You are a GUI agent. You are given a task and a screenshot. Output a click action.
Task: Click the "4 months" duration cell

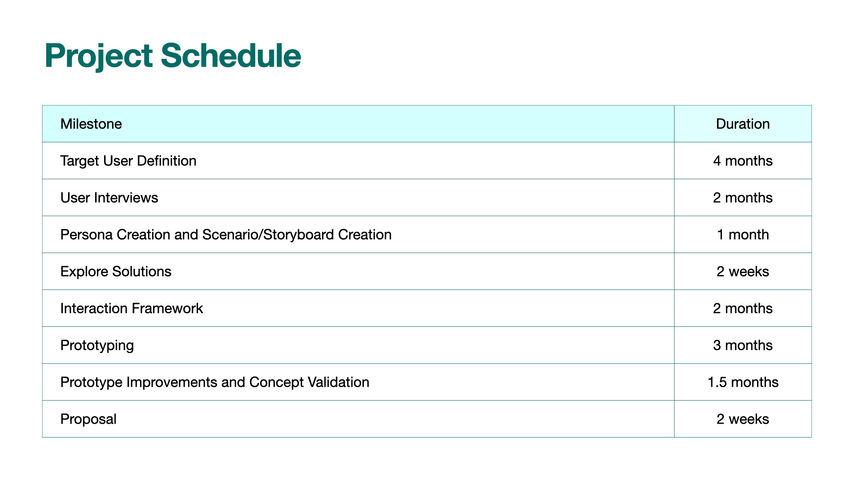[742, 161]
